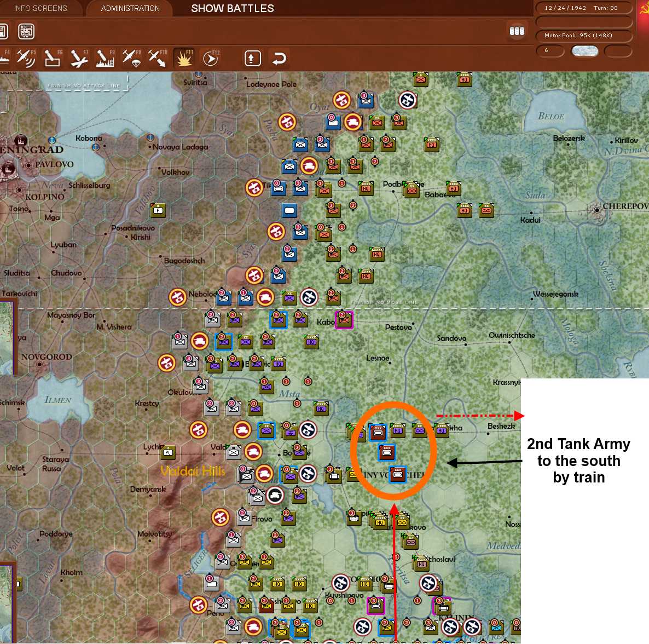Select the magenta-bordered unit beside the Kabo label
The image size is (649, 644).
pyautogui.click(x=344, y=320)
